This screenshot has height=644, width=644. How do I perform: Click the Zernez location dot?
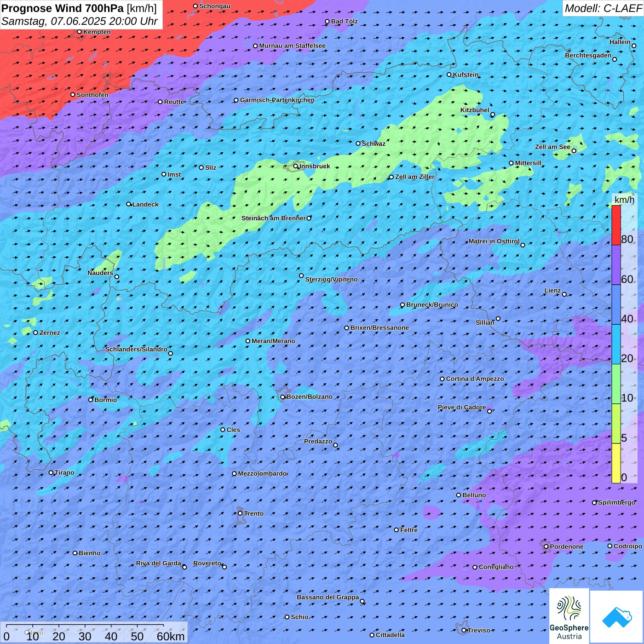point(35,333)
